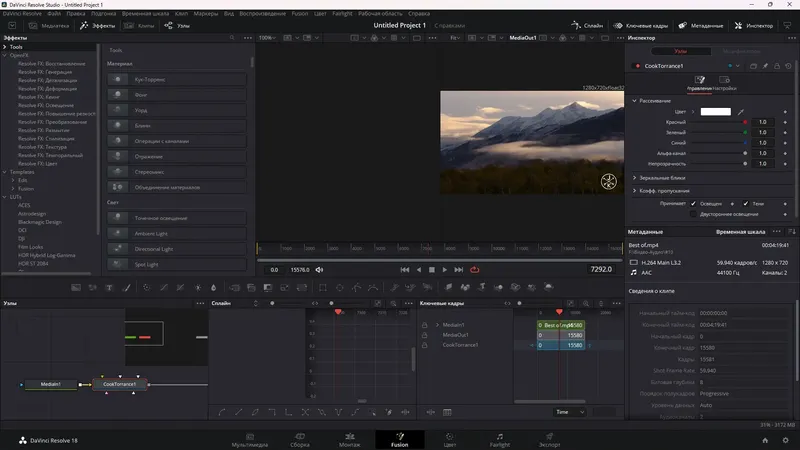Pick color with the eyedropper icon
The image size is (800, 450).
click(x=742, y=112)
